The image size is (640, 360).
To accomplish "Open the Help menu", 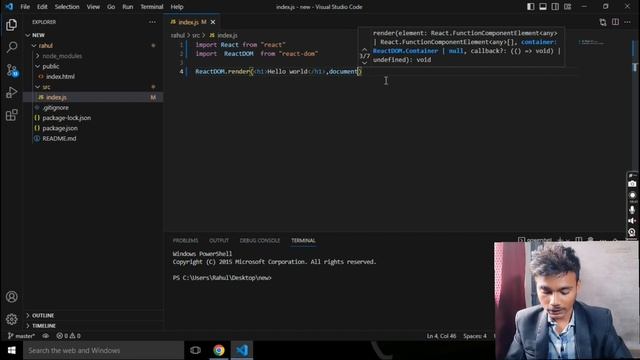I will coord(177,7).
